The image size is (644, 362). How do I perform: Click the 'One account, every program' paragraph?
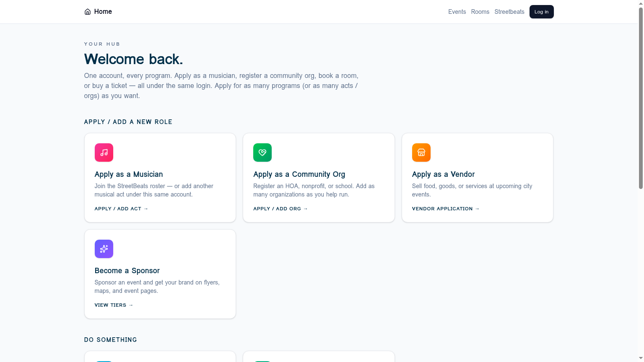click(221, 86)
